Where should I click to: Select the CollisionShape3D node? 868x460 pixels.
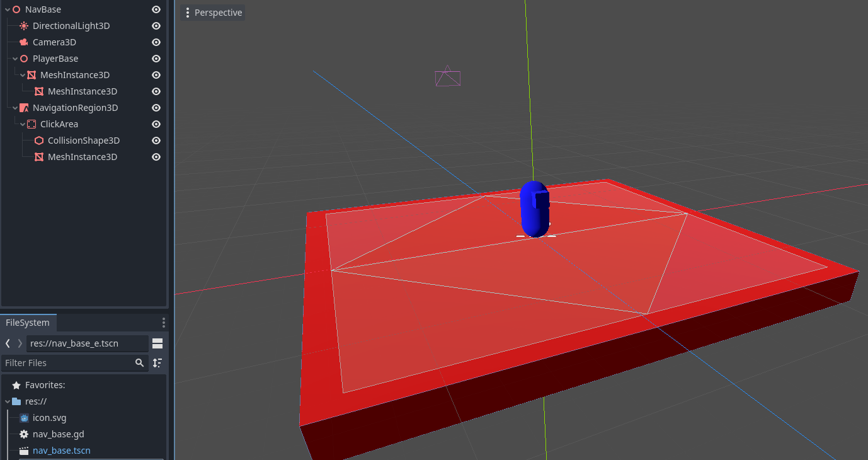click(84, 141)
